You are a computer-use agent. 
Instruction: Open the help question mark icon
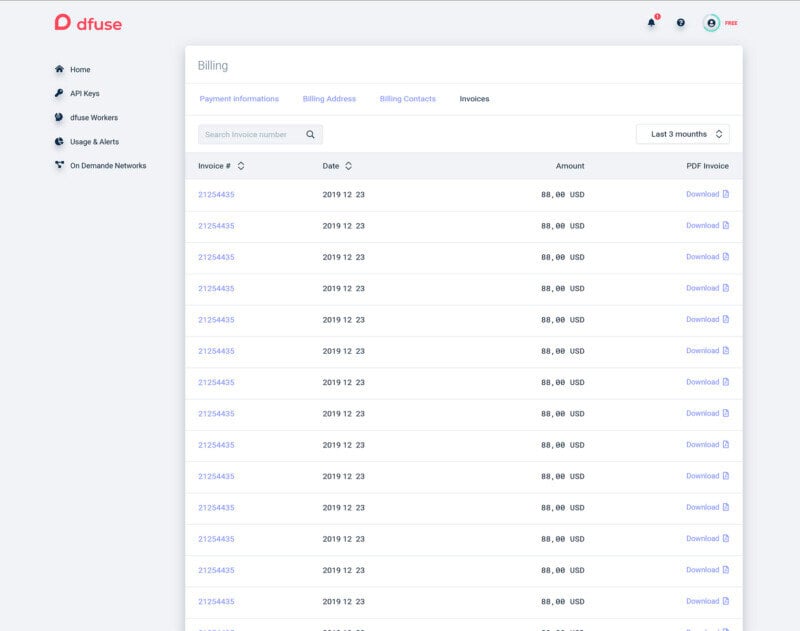tap(681, 22)
